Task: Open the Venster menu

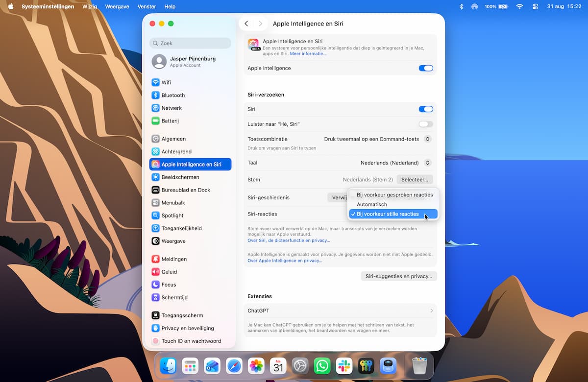Action: point(147,7)
